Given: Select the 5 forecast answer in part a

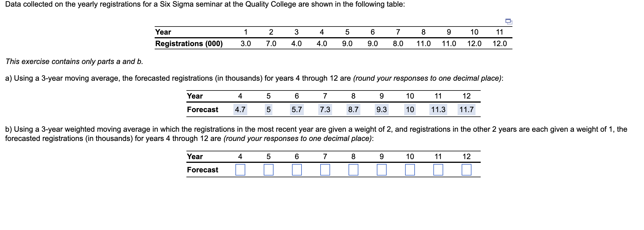Looking at the screenshot, I should tap(269, 110).
